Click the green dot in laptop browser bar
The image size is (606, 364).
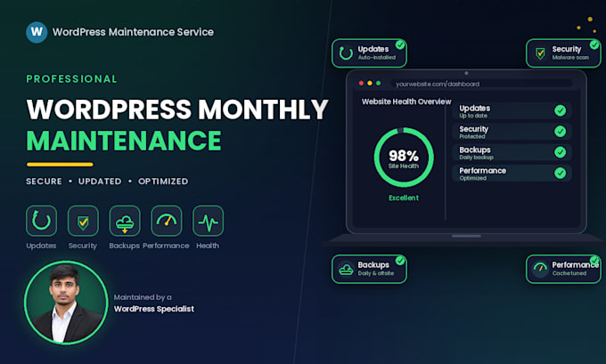tap(379, 84)
